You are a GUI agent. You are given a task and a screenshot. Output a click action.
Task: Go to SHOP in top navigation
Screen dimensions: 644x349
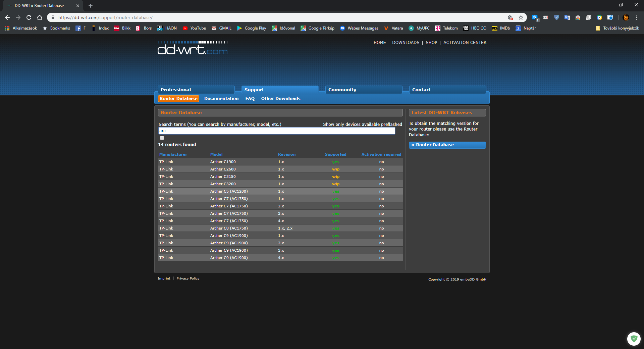point(431,43)
